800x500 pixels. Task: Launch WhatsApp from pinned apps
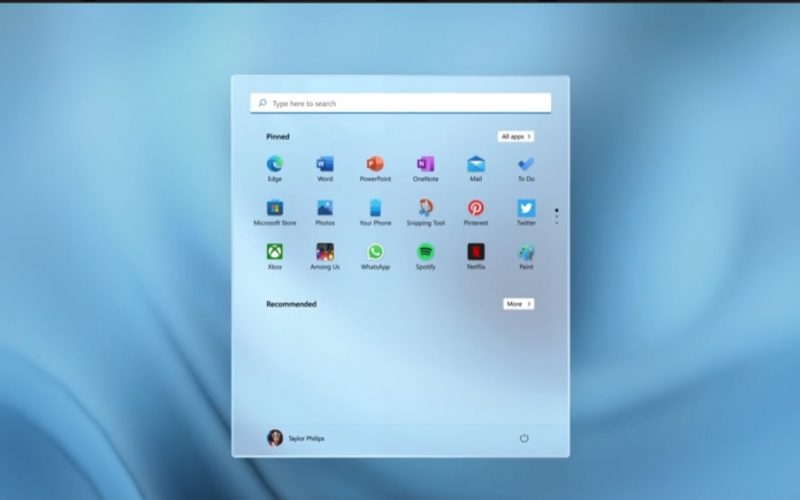click(x=375, y=256)
